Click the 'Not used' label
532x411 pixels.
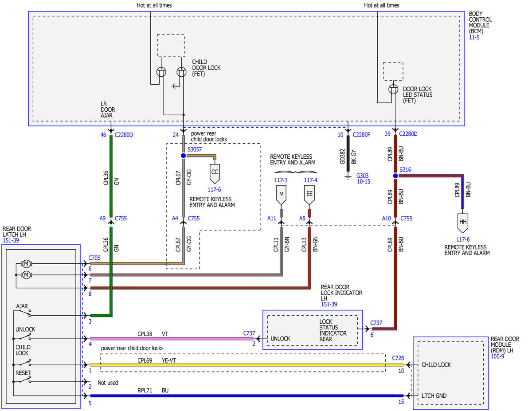click(x=108, y=382)
